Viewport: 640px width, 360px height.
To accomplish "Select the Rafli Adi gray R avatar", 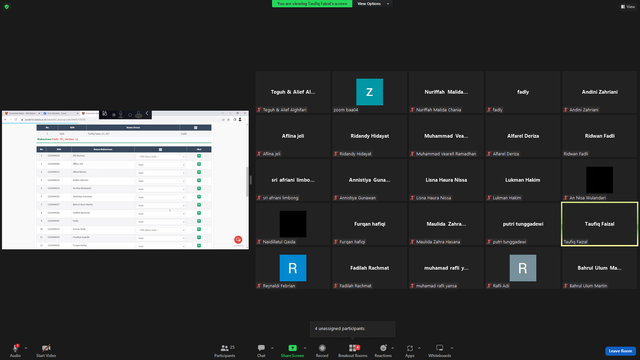I will 523,268.
